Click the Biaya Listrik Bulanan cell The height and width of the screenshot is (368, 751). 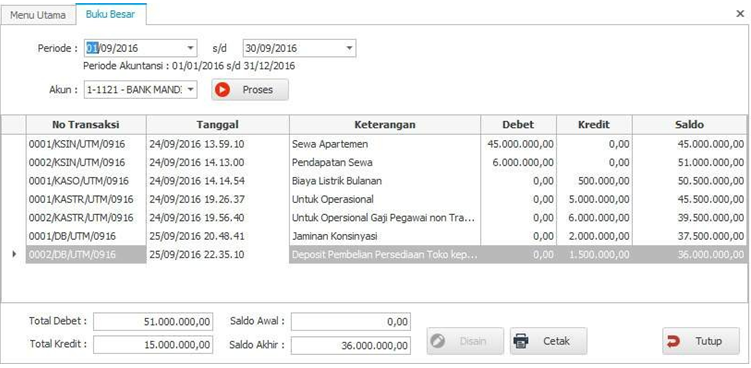point(385,181)
